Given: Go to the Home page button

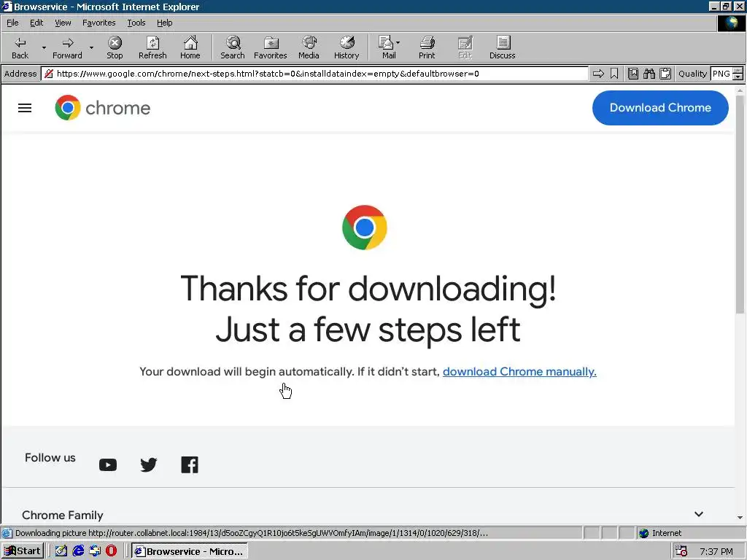Looking at the screenshot, I should tap(190, 47).
